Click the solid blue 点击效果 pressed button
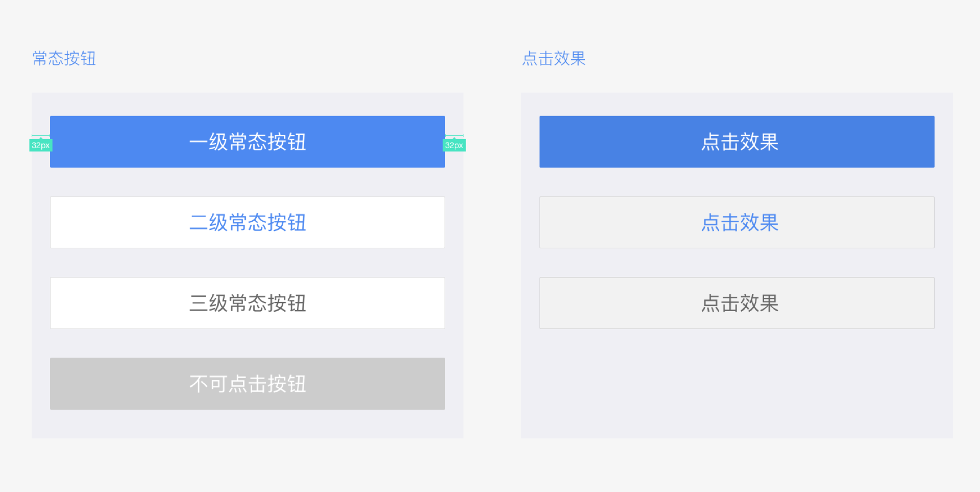 coord(737,142)
